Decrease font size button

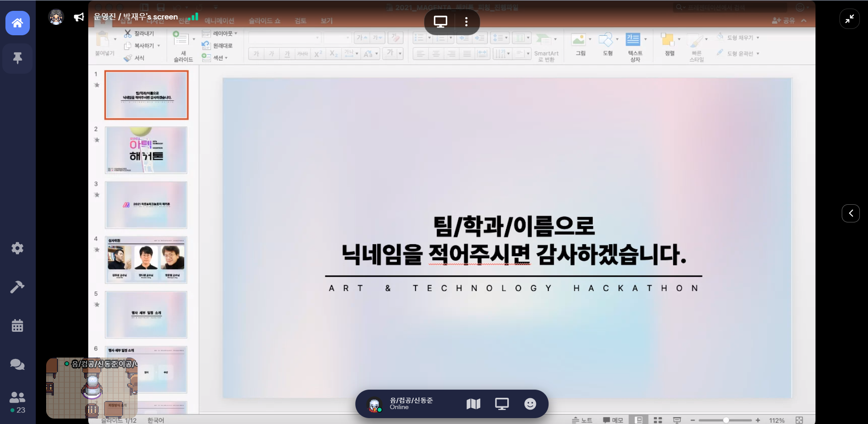[x=377, y=38]
